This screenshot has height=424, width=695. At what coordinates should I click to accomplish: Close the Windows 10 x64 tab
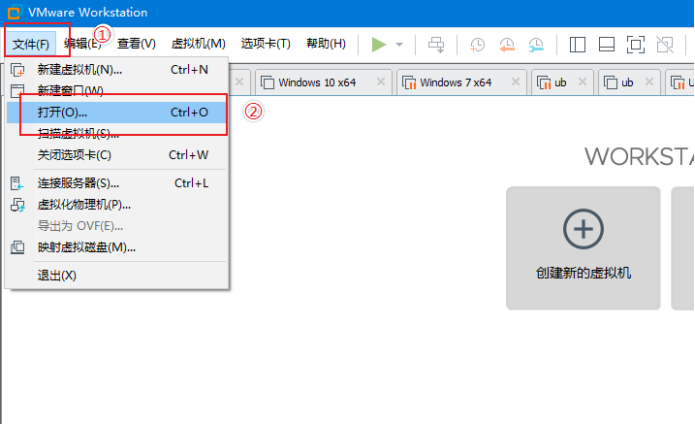381,82
